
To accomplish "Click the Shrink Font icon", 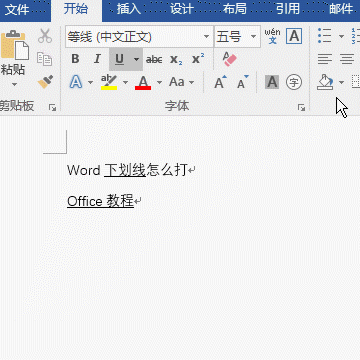I will [243, 82].
